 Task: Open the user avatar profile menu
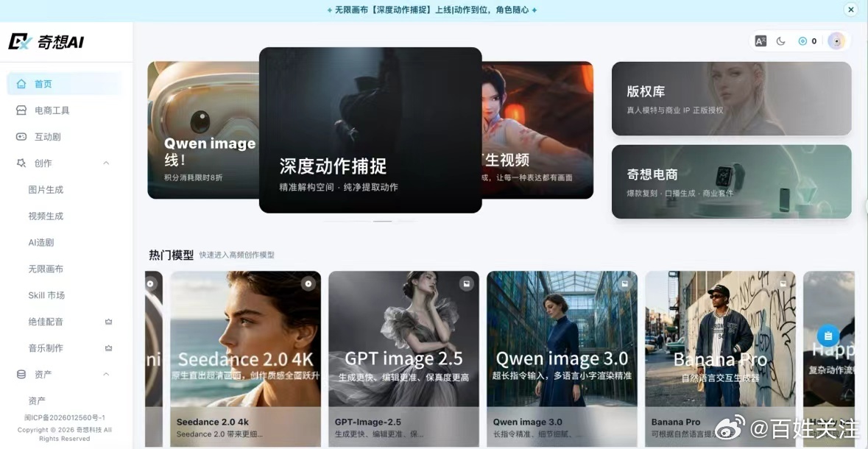836,41
